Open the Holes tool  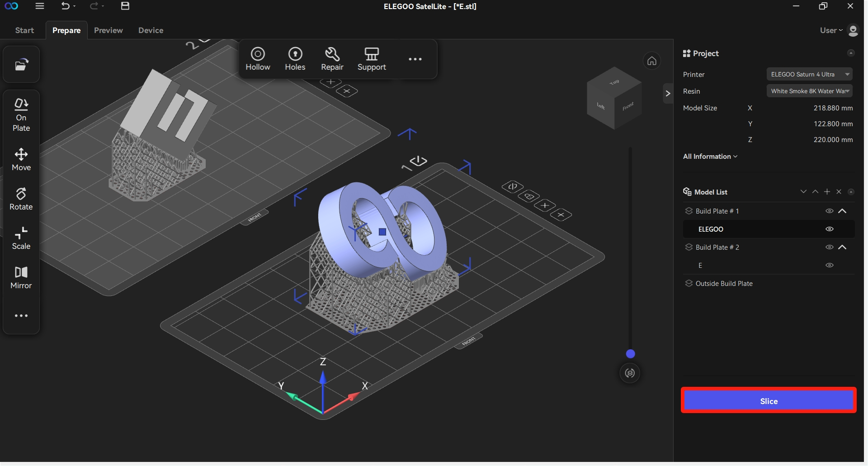click(295, 59)
